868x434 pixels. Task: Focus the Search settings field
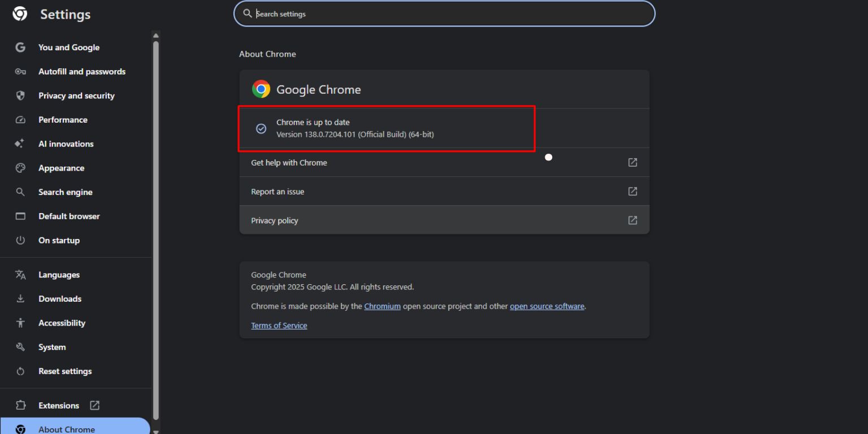(445, 14)
